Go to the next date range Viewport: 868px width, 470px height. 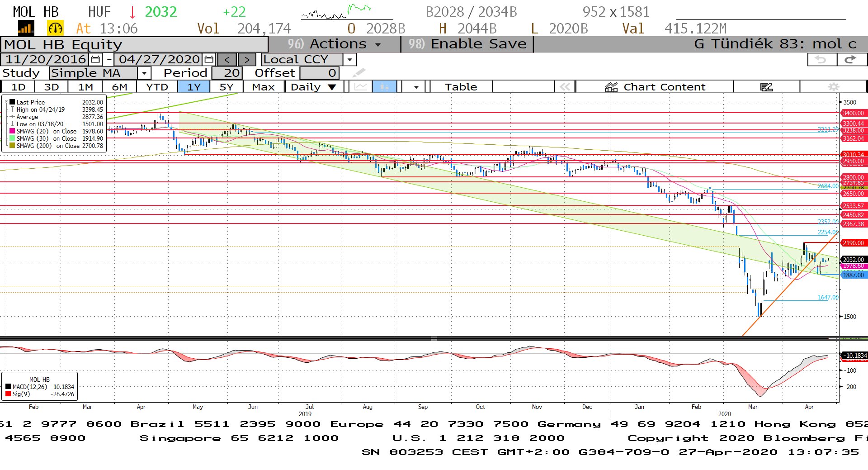click(x=247, y=60)
